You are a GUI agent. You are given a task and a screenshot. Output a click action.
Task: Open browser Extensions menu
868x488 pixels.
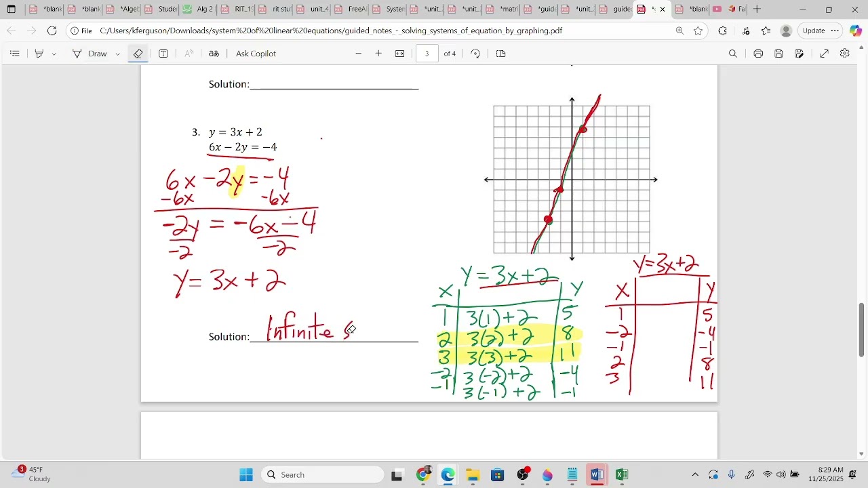click(723, 30)
